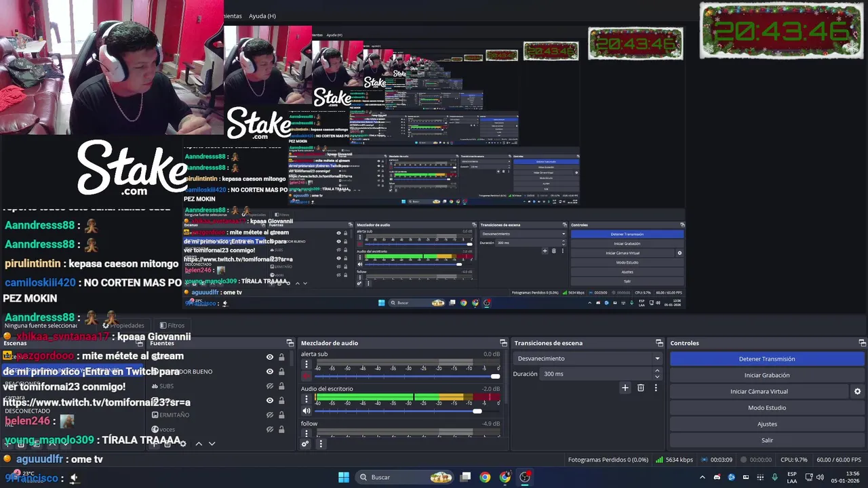Open the Ayuda (H) menu
The image size is (868, 488).
pyautogui.click(x=262, y=16)
